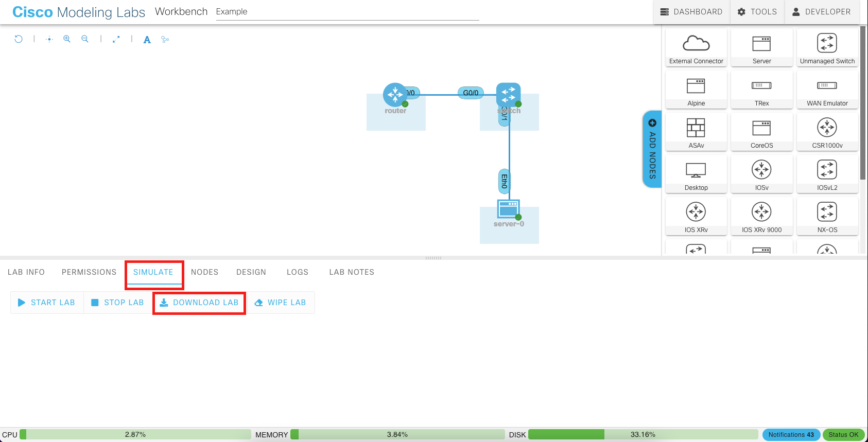Collapse the ADD NODES side panel

[x=652, y=149]
